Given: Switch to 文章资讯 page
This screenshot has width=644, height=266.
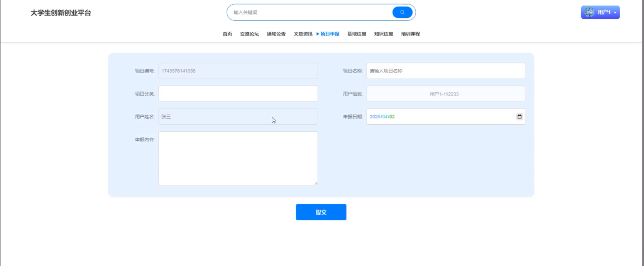Looking at the screenshot, I should click(303, 34).
